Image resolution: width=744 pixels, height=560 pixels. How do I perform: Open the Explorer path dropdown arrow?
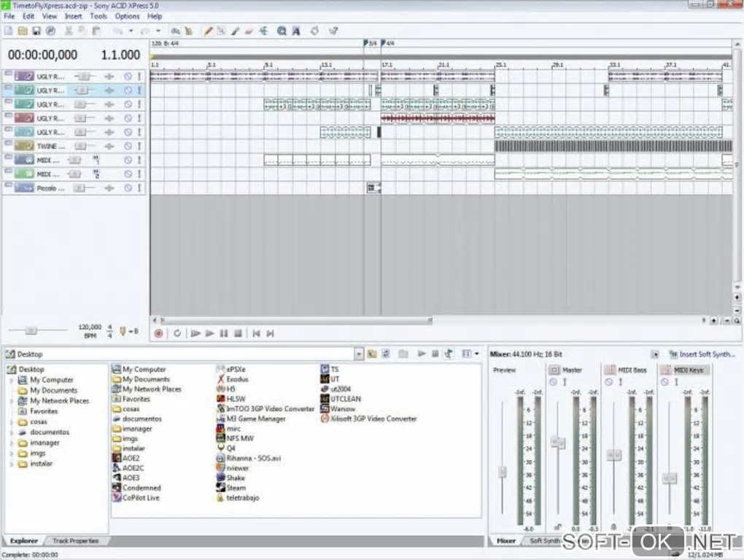tap(359, 354)
